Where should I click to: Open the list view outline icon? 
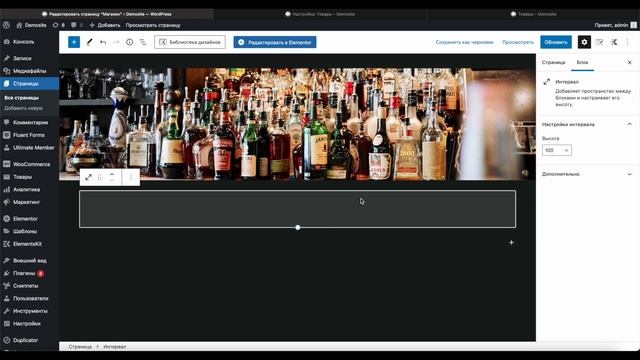click(143, 42)
